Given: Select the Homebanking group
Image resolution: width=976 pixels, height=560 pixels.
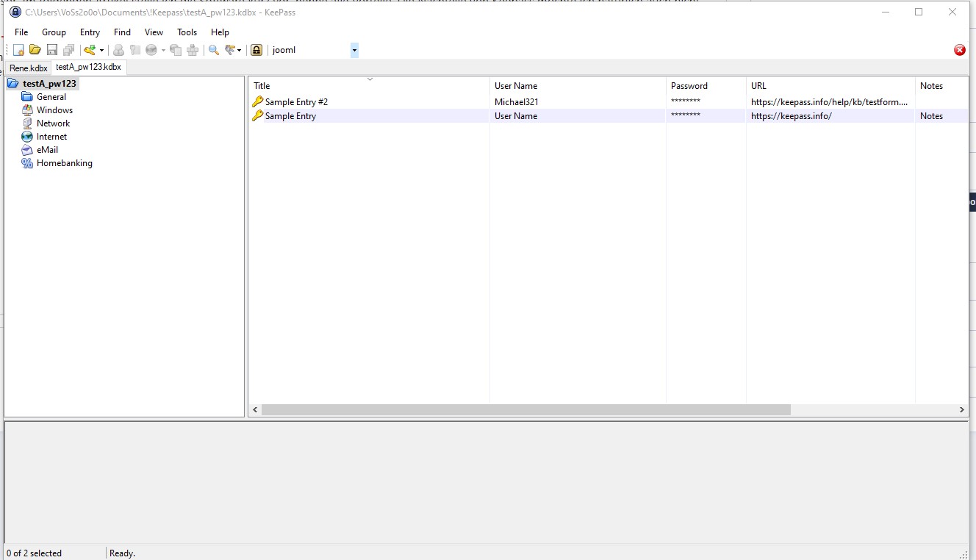Looking at the screenshot, I should 65,163.
